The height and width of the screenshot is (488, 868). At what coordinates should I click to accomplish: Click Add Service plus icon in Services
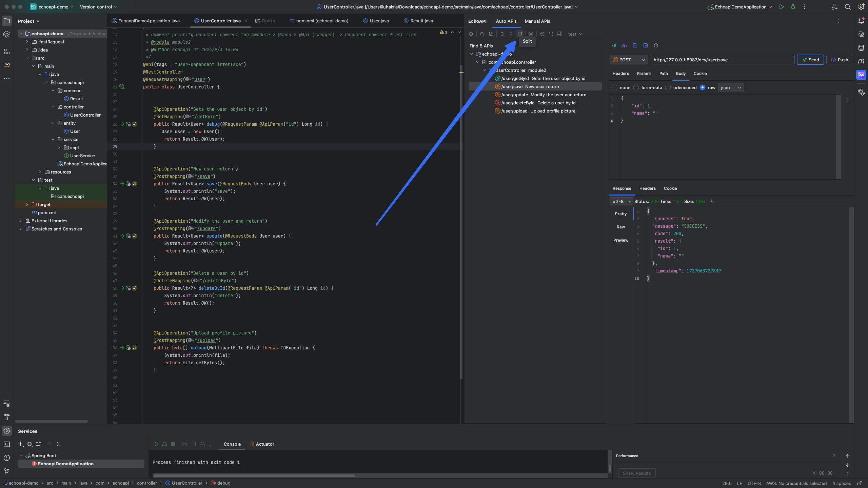pyautogui.click(x=21, y=444)
